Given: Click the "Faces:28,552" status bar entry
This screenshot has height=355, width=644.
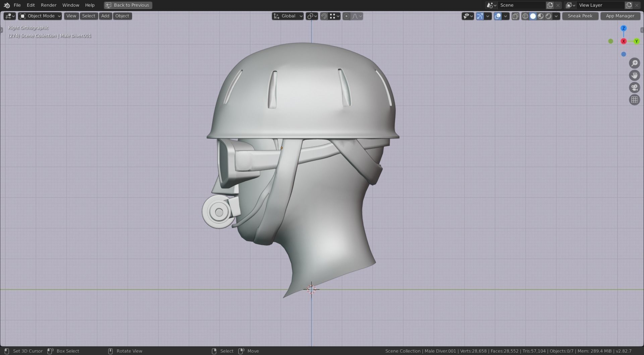Looking at the screenshot, I should [504, 351].
